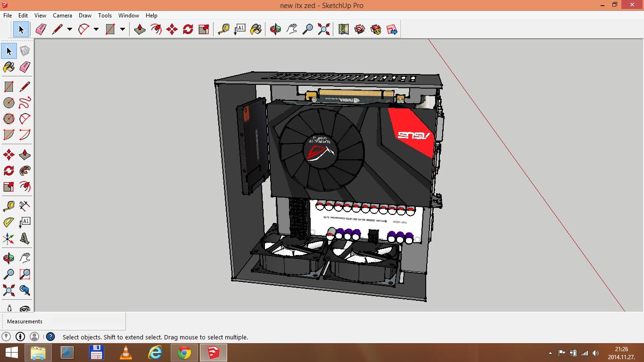
Task: Select the Dimension tool
Action: coord(25,206)
